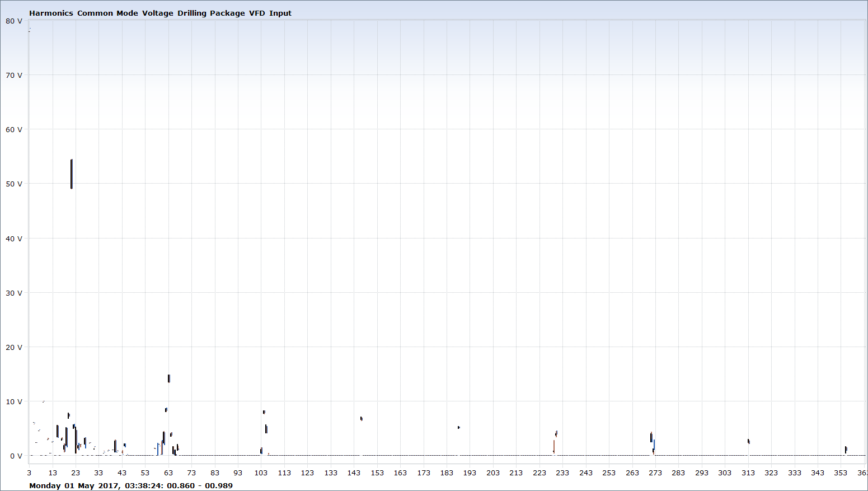Screen dimensions: 868x491
Task: Click x-axis label 193
Action: (470, 473)
